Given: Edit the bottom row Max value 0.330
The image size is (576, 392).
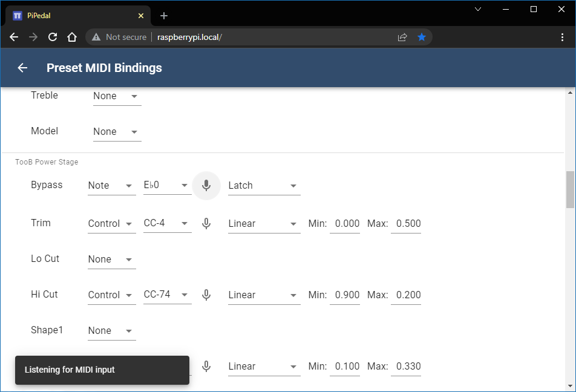Looking at the screenshot, I should [x=406, y=366].
